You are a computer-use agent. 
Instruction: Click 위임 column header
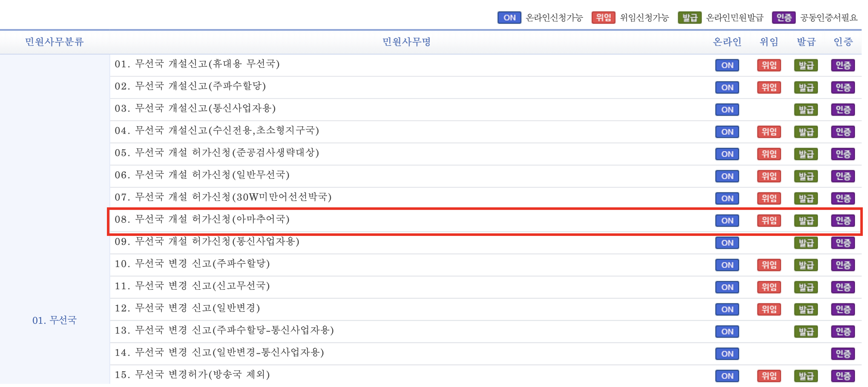pos(769,42)
